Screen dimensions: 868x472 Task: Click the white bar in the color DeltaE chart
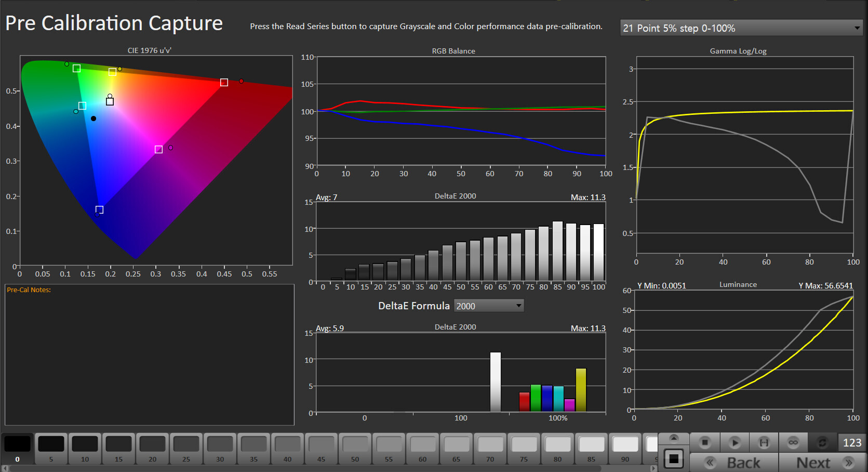pyautogui.click(x=496, y=382)
